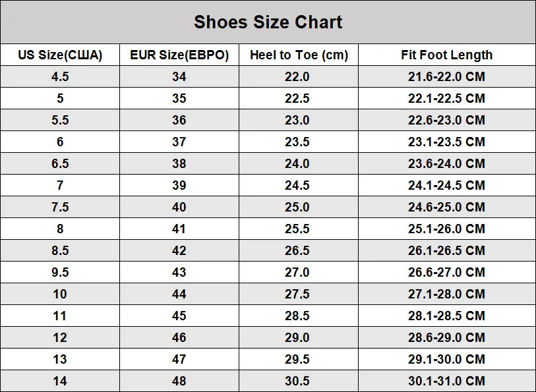Viewport: 536px width, 392px height.
Task: Click the EUR Size(ЕВРО) column header
Action: pyautogui.click(x=179, y=55)
